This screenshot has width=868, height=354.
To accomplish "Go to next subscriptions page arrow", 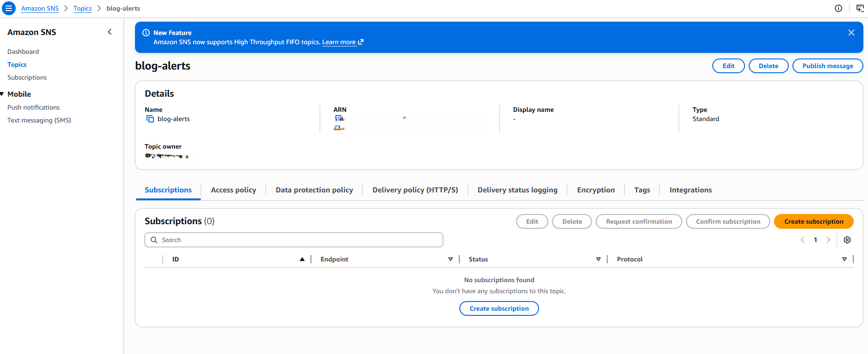I will point(828,240).
